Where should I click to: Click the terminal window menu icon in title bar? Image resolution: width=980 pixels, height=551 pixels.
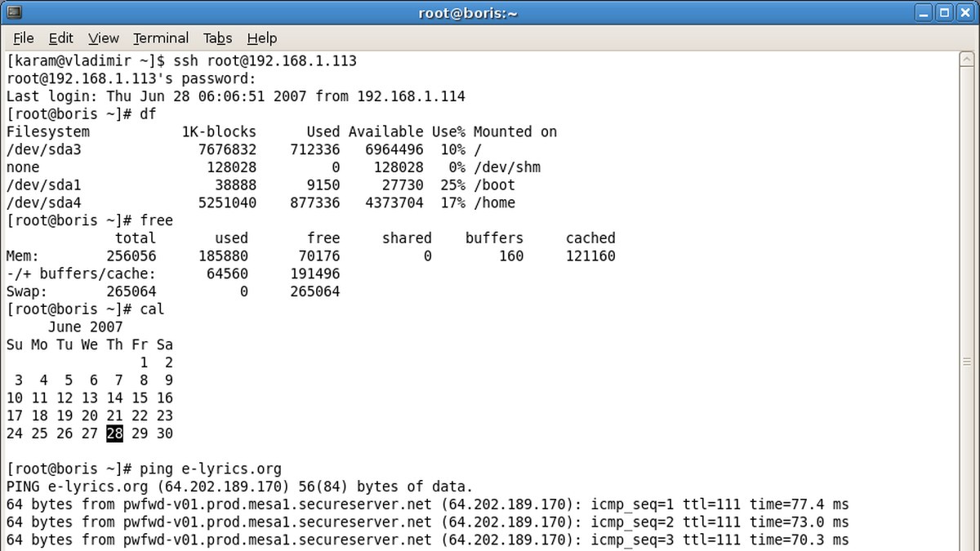pos(14,12)
